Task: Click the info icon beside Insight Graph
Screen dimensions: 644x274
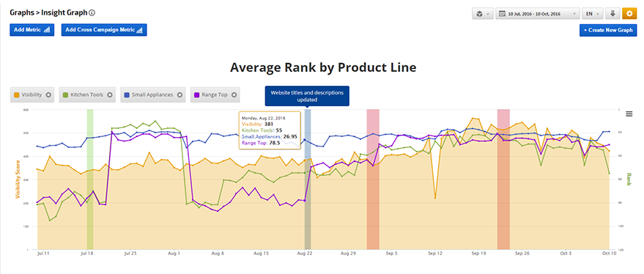Action: point(92,12)
